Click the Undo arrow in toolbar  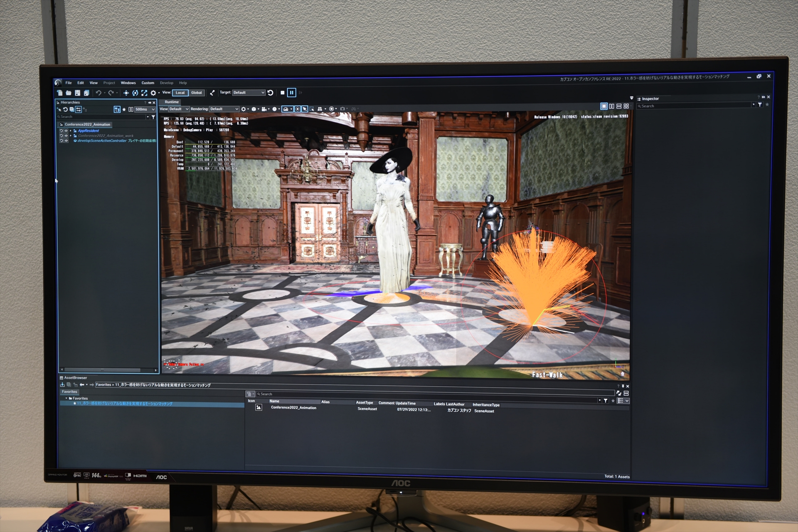coord(99,93)
